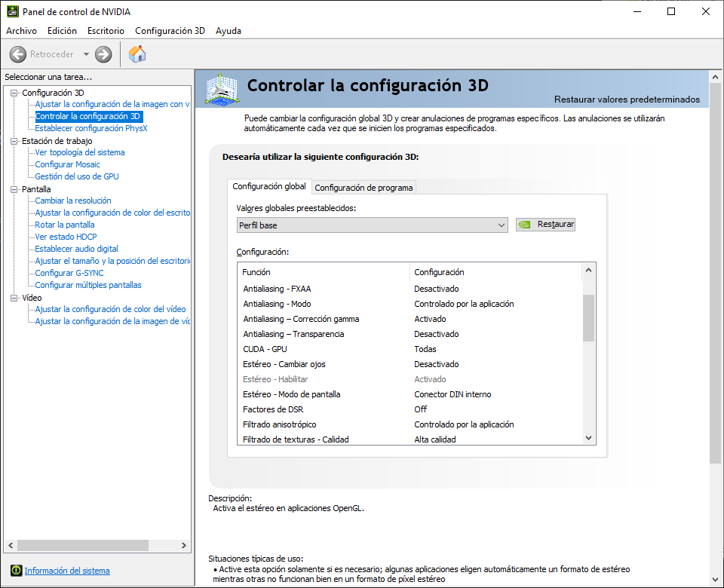Viewport: 724px width, 588px height.
Task: Click the task tree horizontal scrollbar right arrow
Action: 184,545
